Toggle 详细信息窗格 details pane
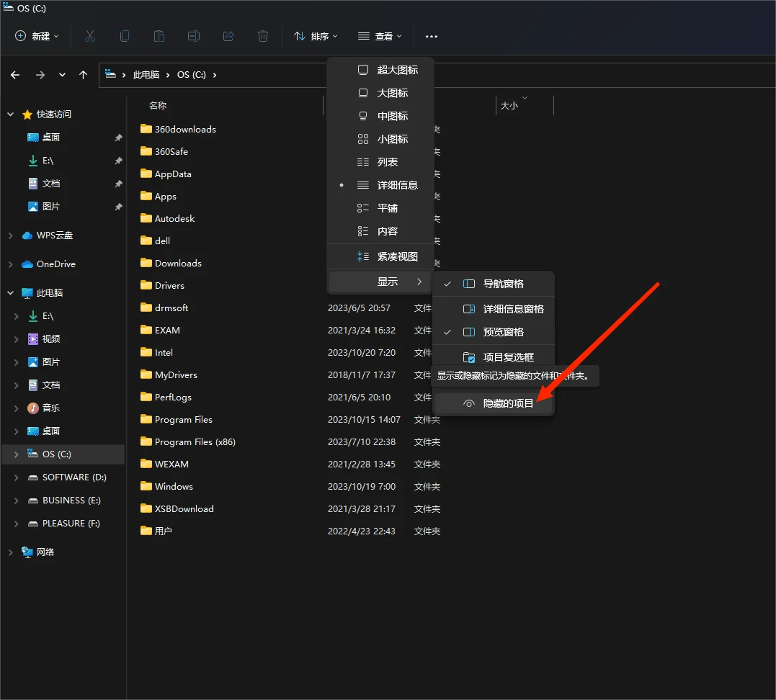 [x=494, y=309]
